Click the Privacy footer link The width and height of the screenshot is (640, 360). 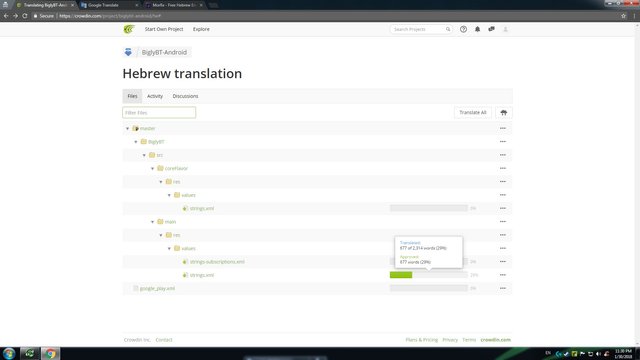click(450, 340)
